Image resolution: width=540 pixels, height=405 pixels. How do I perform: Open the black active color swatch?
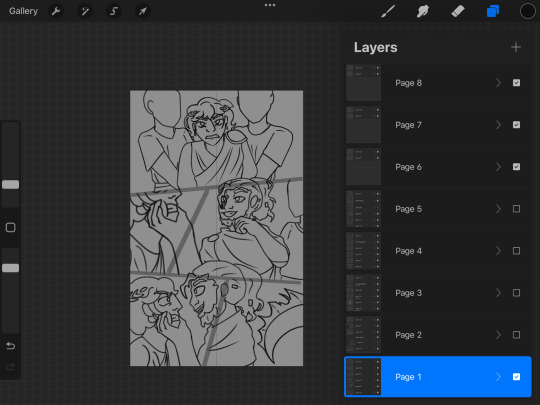pos(527,11)
